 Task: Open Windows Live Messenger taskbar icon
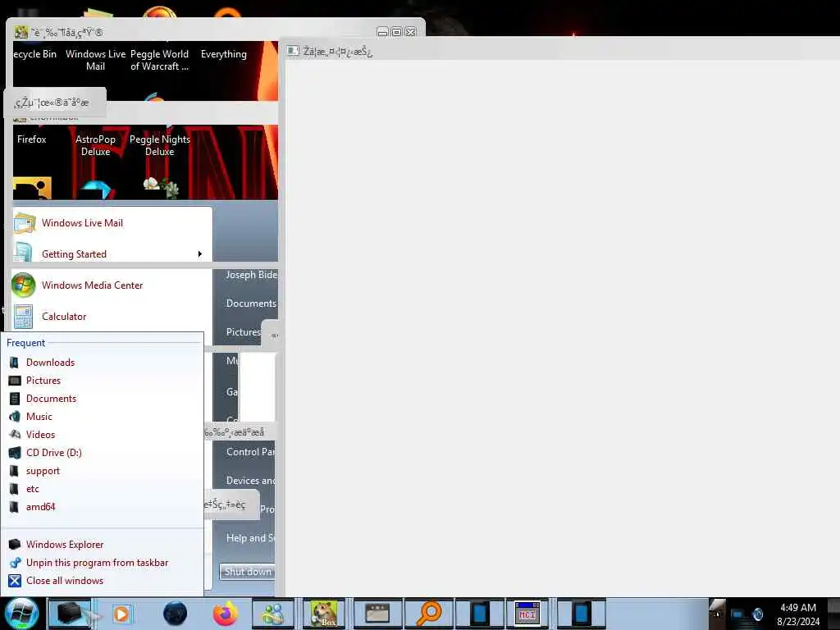click(274, 614)
